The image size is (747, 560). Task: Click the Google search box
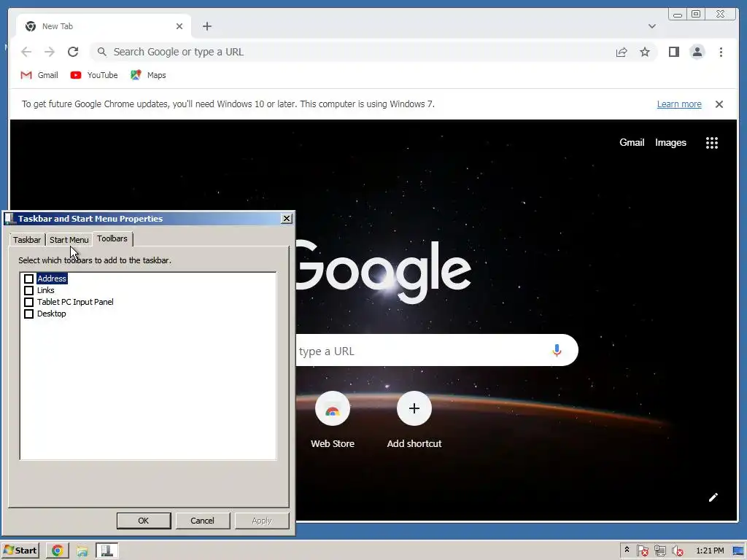pyautogui.click(x=437, y=351)
